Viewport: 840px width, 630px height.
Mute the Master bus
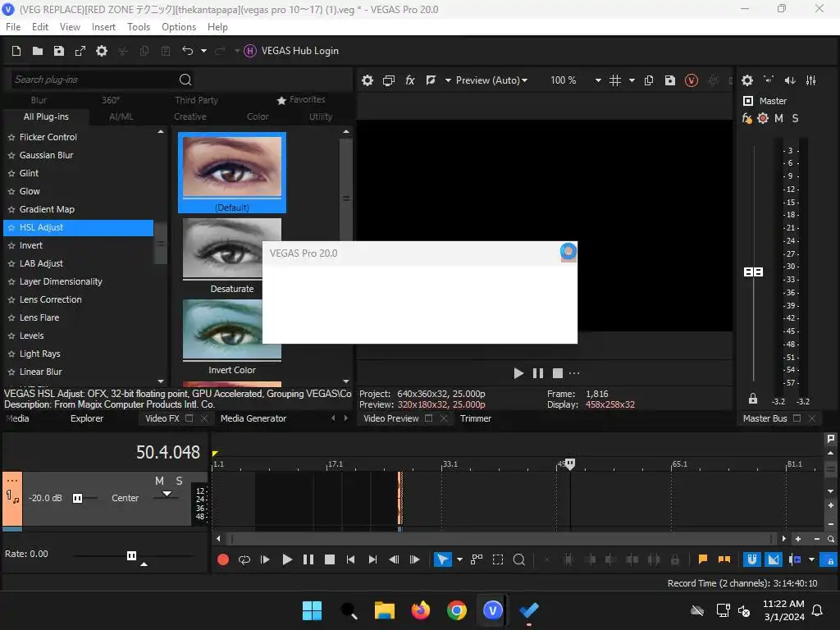pyautogui.click(x=779, y=118)
